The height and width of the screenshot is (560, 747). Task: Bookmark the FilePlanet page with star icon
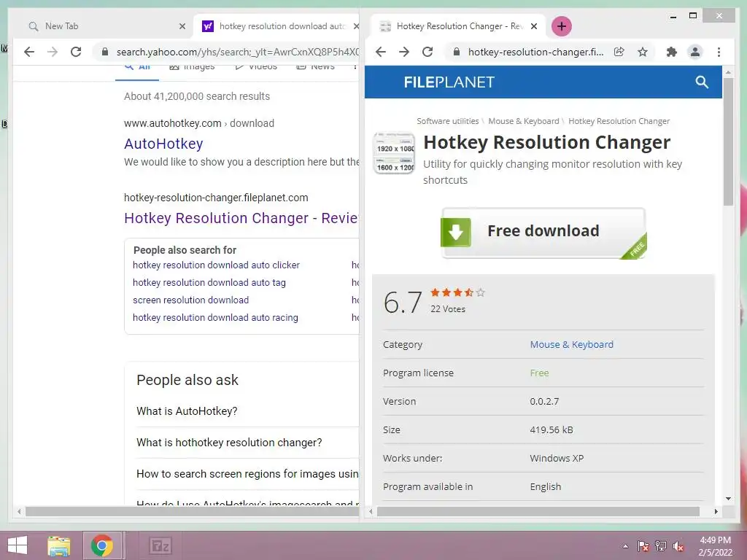[x=643, y=52]
